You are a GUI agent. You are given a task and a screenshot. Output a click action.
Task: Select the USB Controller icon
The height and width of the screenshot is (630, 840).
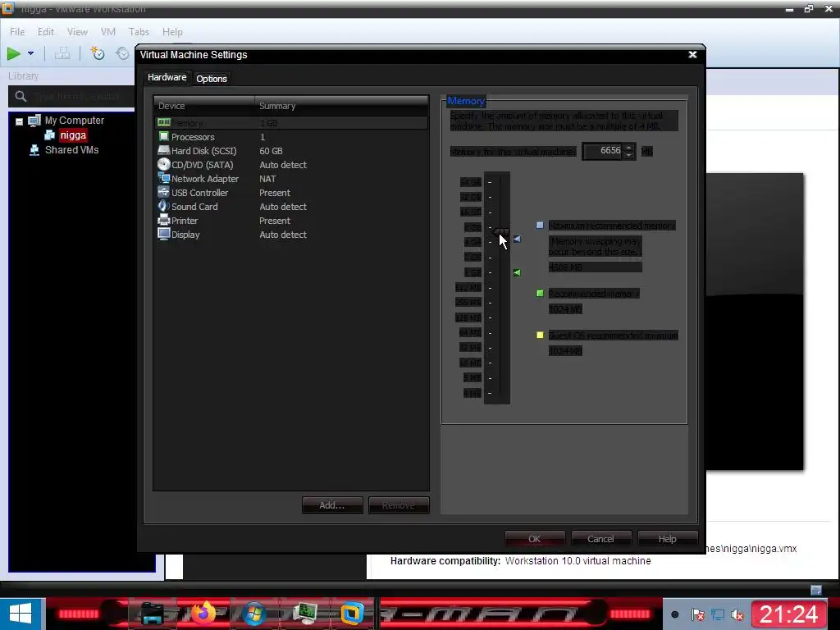tap(164, 192)
